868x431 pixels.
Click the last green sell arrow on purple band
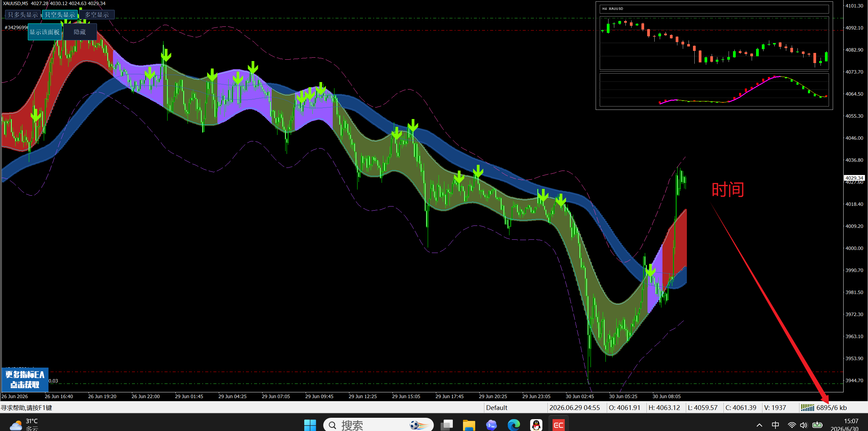click(x=650, y=270)
